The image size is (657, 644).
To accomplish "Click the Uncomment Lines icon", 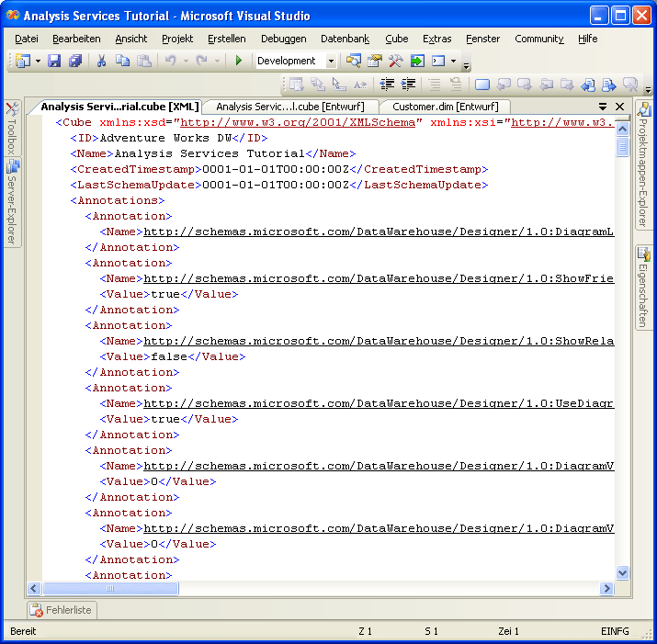I will [456, 85].
